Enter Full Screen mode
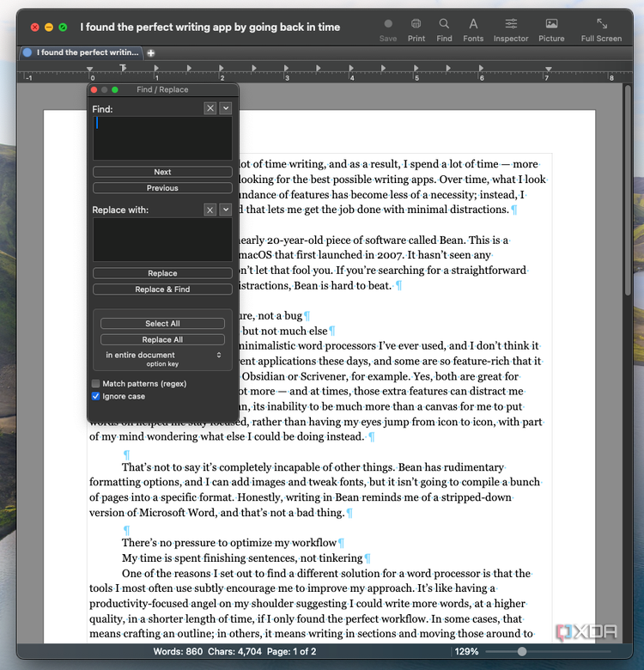 tap(601, 30)
